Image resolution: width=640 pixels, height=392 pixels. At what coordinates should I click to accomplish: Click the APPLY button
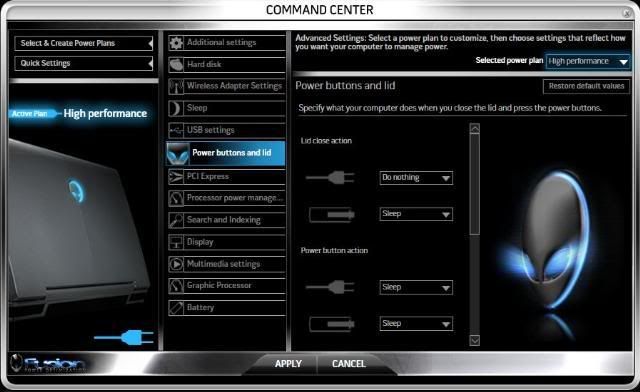tap(288, 364)
